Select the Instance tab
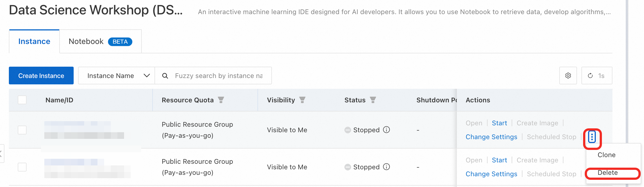This screenshot has height=187, width=644. pos(34,41)
